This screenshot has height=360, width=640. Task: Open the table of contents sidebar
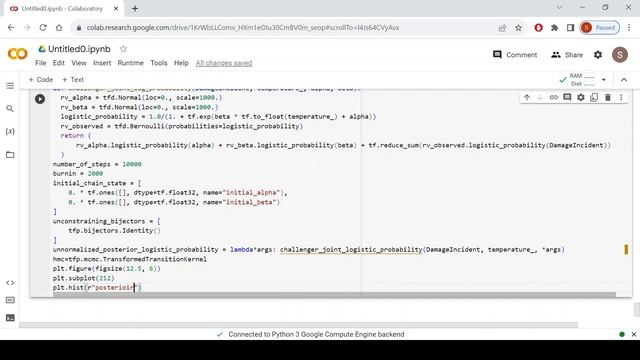click(10, 86)
